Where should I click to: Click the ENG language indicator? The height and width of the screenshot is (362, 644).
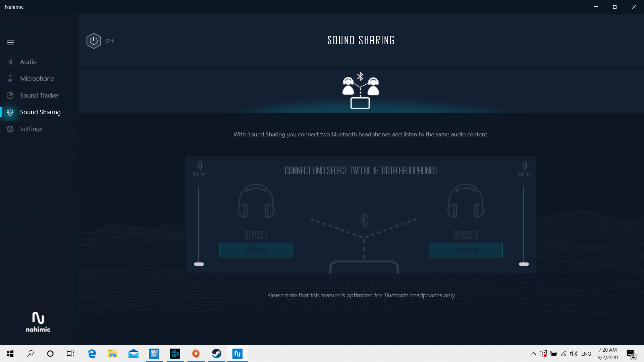586,354
